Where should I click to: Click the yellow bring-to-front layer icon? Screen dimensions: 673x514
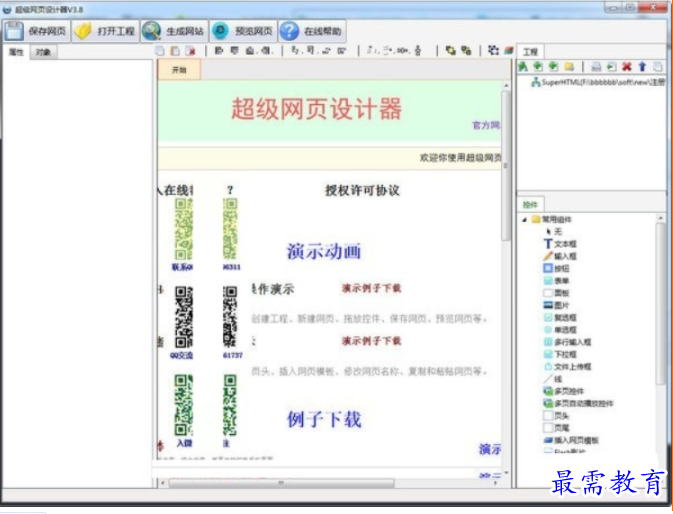coord(450,51)
